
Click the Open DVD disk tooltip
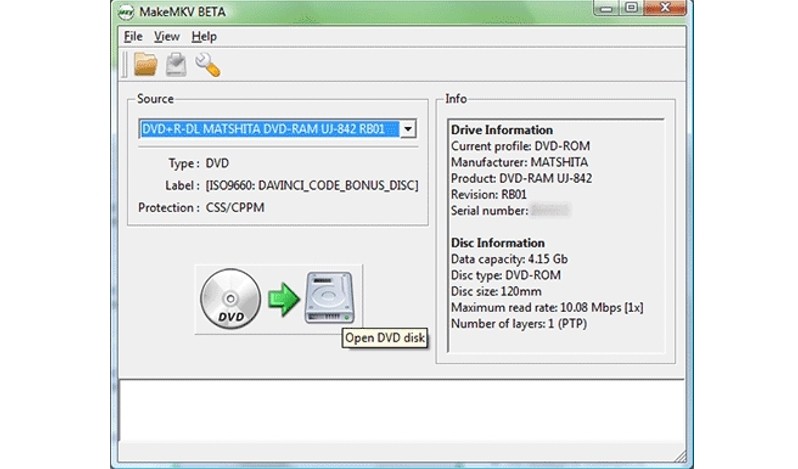point(385,338)
